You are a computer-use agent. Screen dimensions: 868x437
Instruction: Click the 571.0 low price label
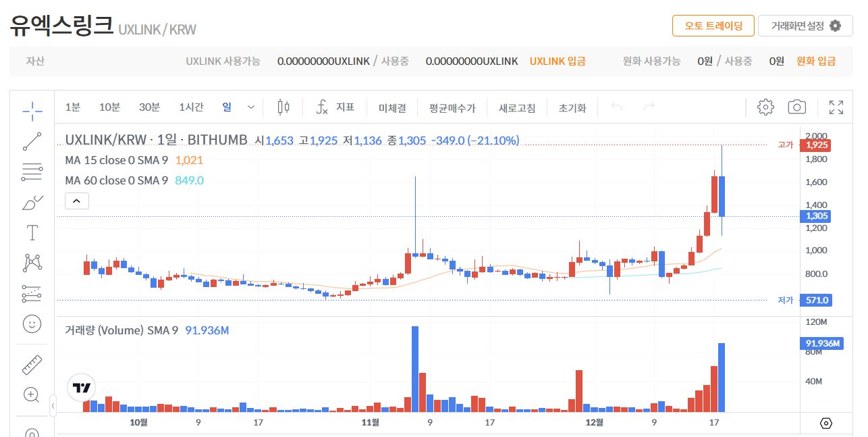coord(816,300)
